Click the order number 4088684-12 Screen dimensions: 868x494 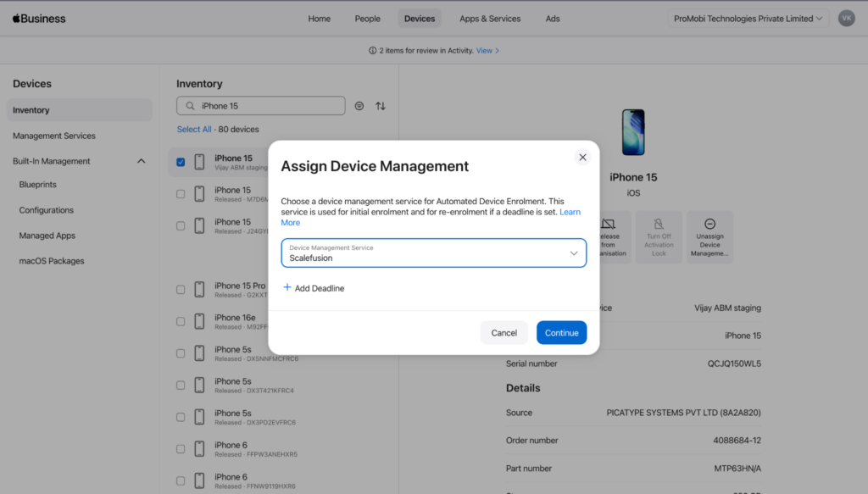point(737,441)
